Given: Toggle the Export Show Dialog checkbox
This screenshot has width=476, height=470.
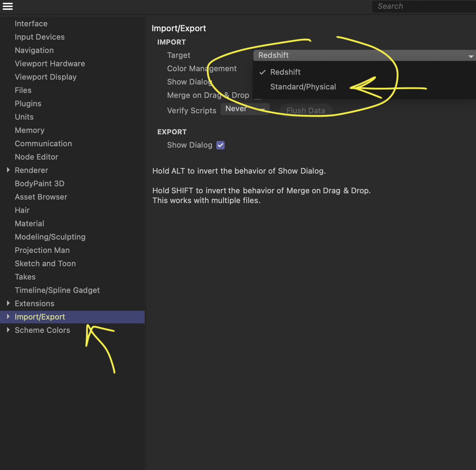Looking at the screenshot, I should click(x=220, y=145).
